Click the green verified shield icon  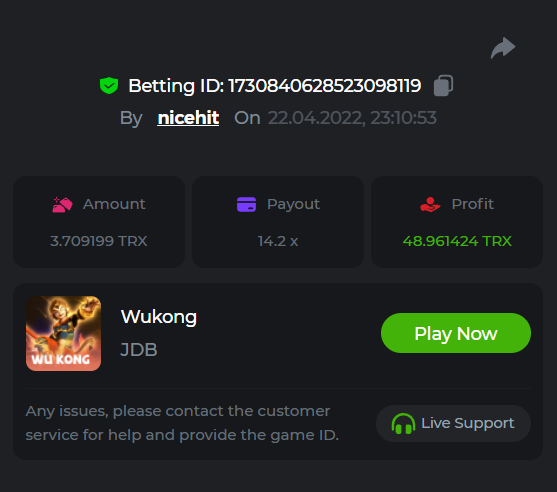point(109,86)
